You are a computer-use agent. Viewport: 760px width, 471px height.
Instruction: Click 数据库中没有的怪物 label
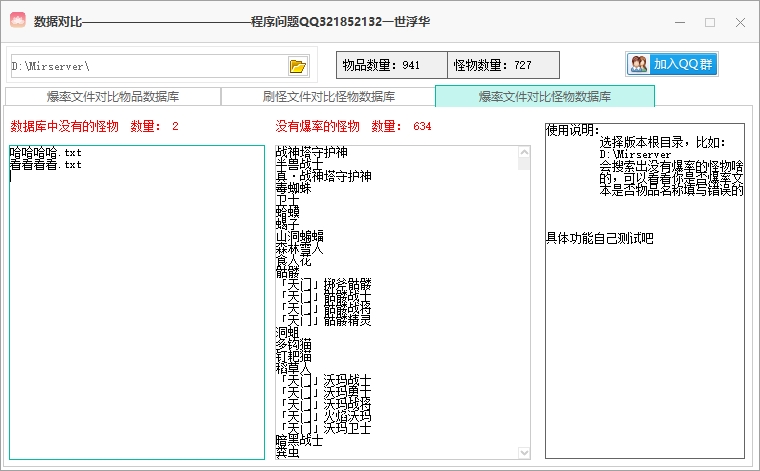point(64,126)
